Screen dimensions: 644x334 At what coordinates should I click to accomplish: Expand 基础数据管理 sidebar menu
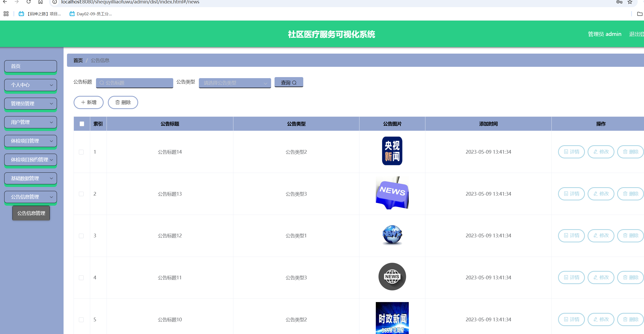[31, 178]
